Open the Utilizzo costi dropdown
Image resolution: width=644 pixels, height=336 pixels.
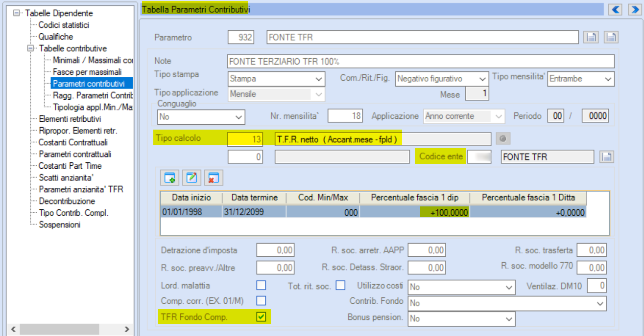pyautogui.click(x=510, y=287)
